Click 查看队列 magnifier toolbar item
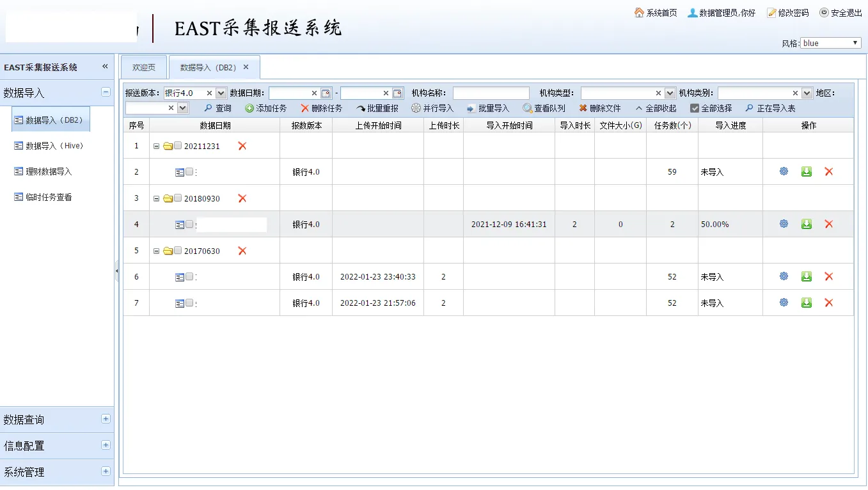Screen dimensions: 868x490 [544, 108]
